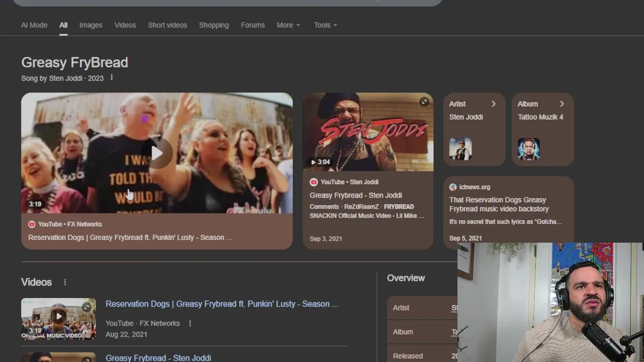Open the Reservation Dogs backstory article
Image resolution: width=644 pixels, height=362 pixels.
coord(499,204)
